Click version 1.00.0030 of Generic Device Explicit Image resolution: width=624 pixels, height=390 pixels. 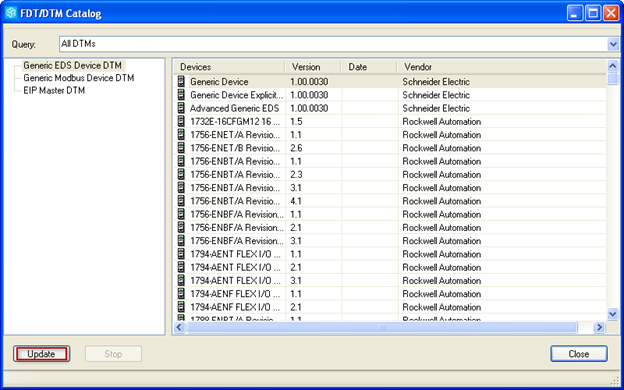tap(309, 95)
